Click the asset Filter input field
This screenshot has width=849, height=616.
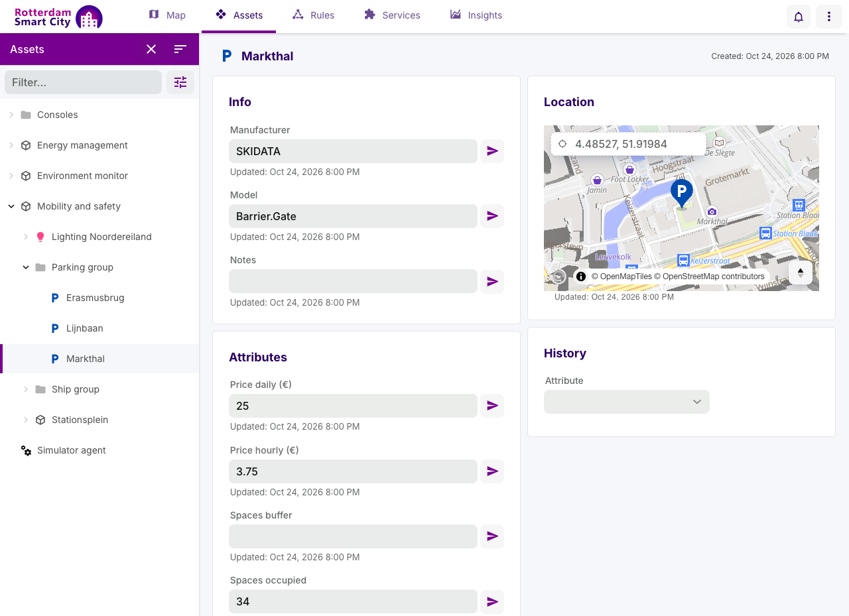coord(83,82)
